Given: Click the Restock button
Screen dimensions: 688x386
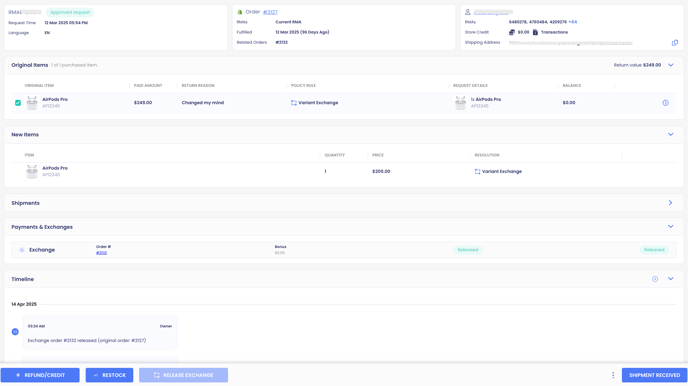Looking at the screenshot, I should (x=109, y=375).
